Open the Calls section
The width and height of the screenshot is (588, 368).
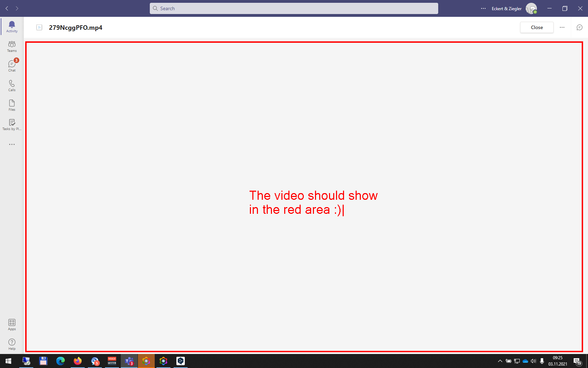click(12, 85)
